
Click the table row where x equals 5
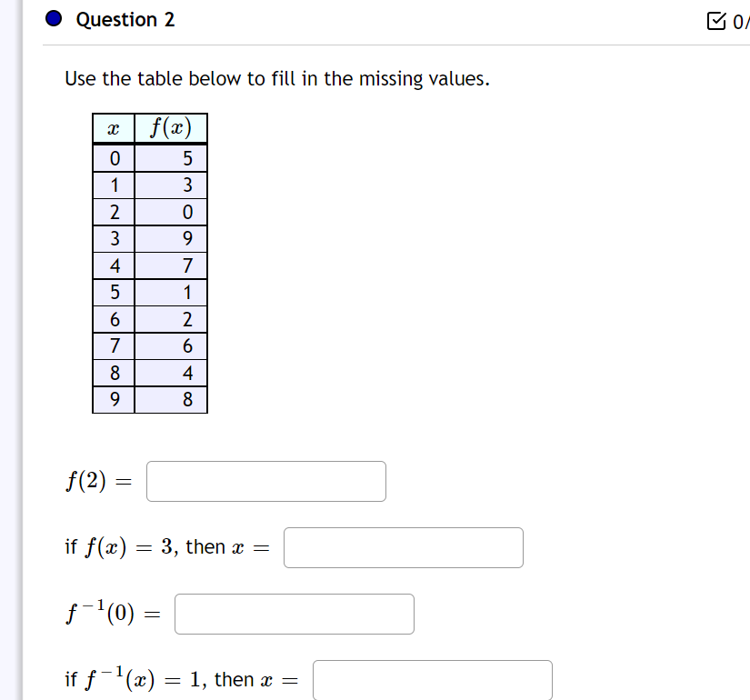pos(150,292)
